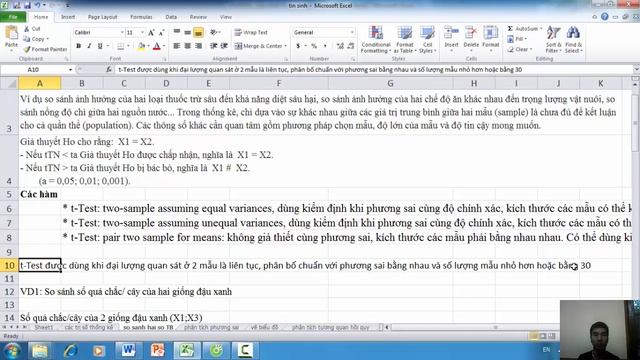Click the Name Box showing A10

[33, 70]
